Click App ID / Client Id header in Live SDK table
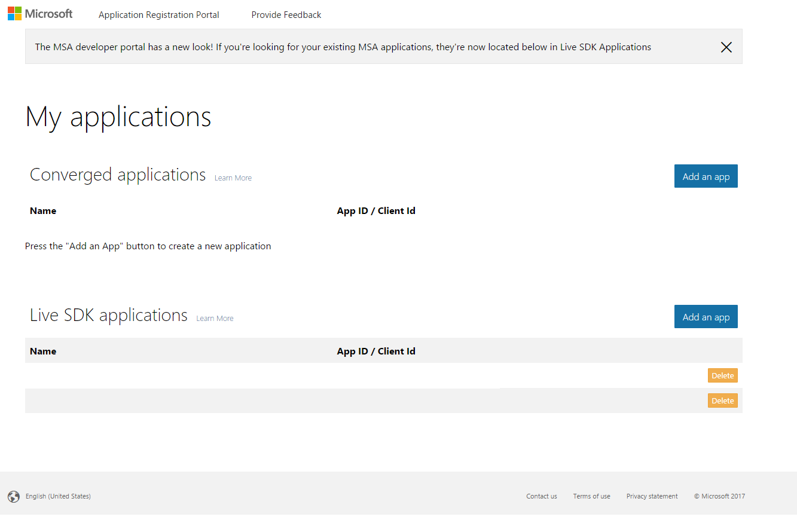Screen dimensions: 797x532 [375, 351]
